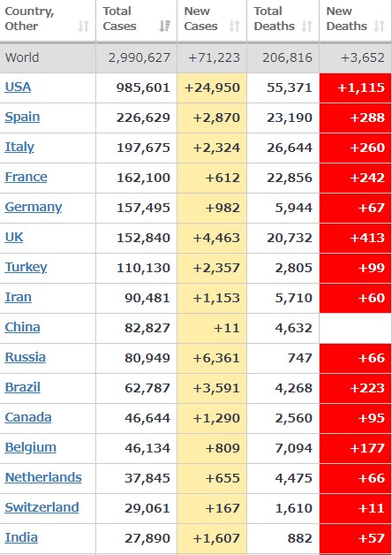
Task: Click the World total cases cell
Action: 136,57
